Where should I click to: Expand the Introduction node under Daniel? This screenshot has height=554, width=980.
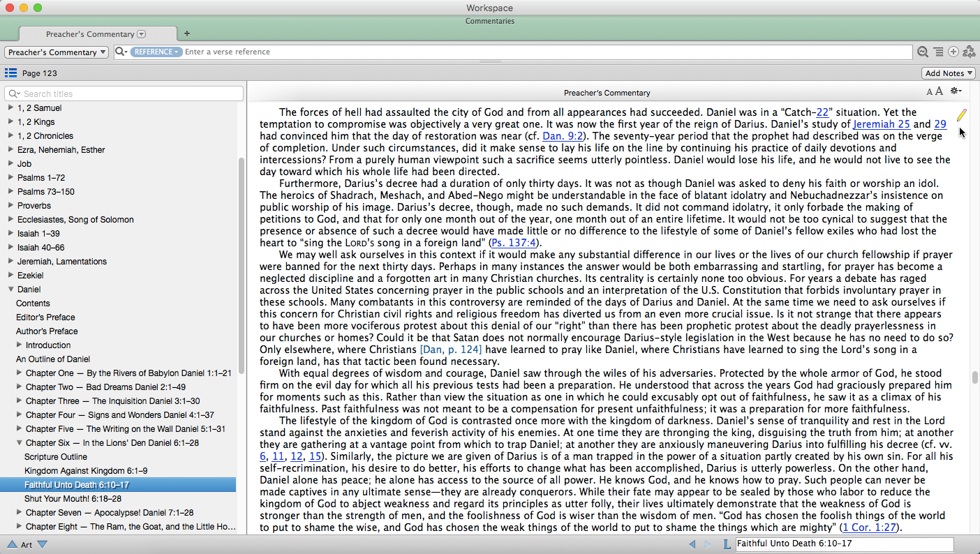(20, 345)
